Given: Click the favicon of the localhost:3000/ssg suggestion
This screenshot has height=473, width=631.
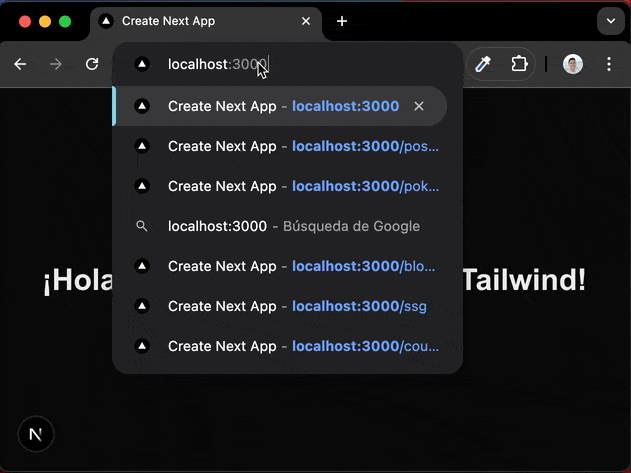Looking at the screenshot, I should tap(142, 306).
